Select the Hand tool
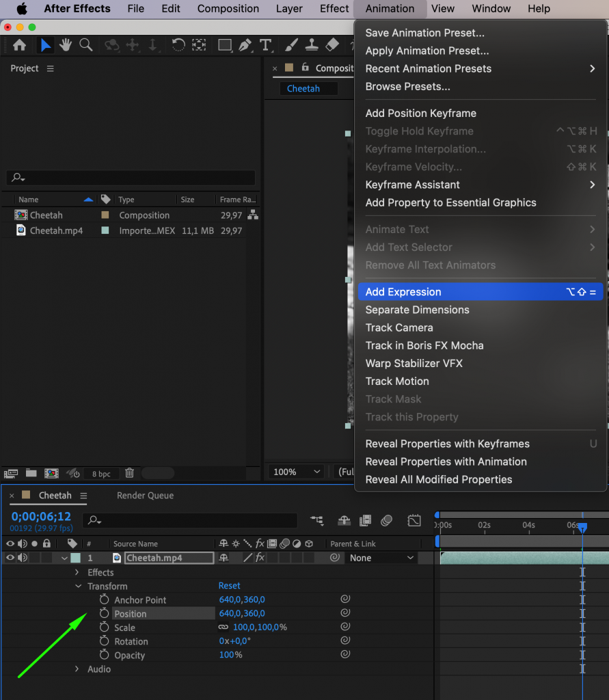Image resolution: width=609 pixels, height=700 pixels. click(65, 45)
